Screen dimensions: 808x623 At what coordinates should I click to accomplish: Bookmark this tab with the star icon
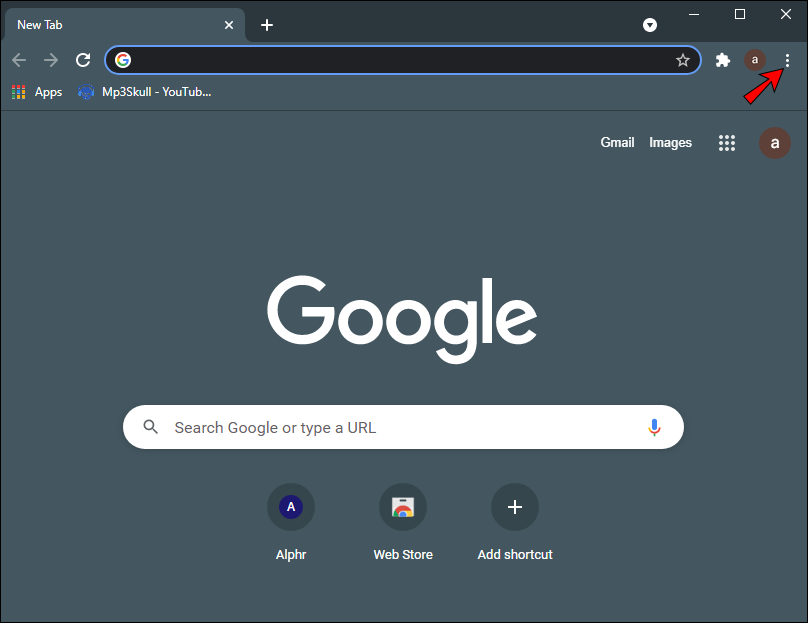683,60
